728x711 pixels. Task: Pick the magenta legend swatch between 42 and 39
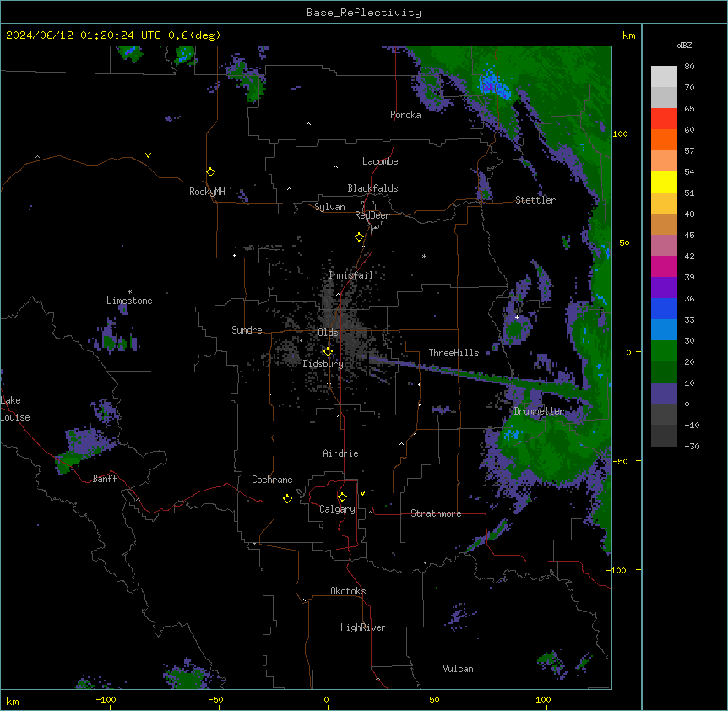pos(664,266)
